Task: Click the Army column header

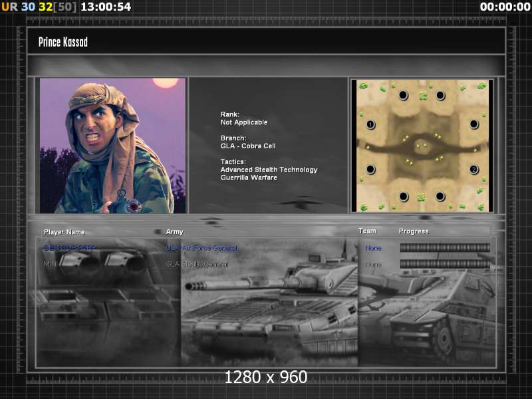Action: 174,231
